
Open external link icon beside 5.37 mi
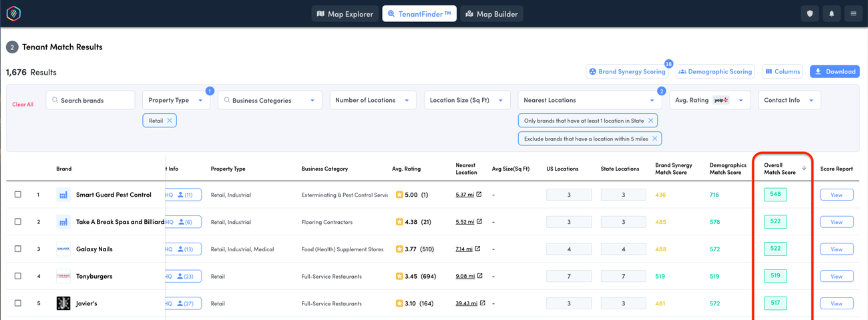click(479, 195)
